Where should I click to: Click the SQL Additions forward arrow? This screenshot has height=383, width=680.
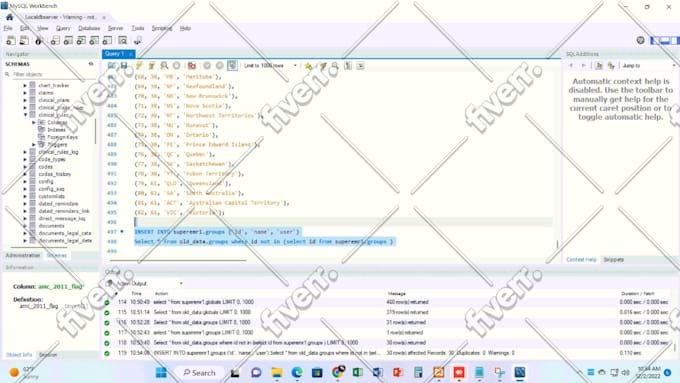coord(583,65)
